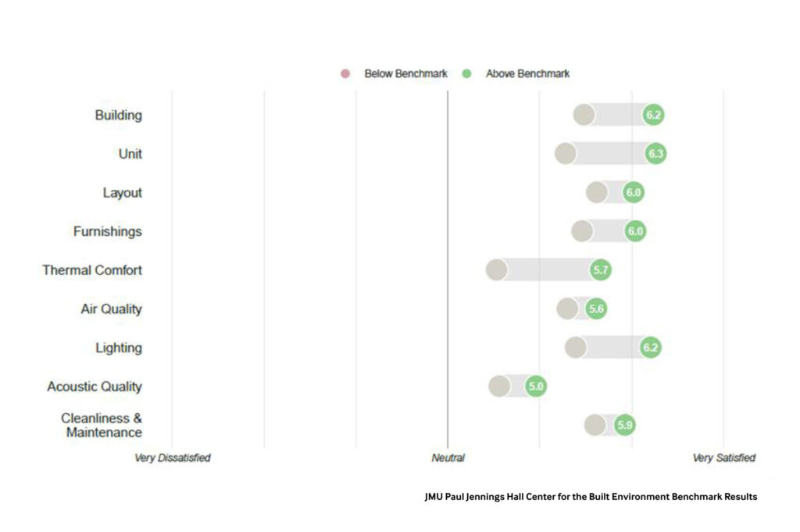Image resolution: width=800 pixels, height=532 pixels.
Task: Click the Neutral axis label
Action: click(448, 458)
